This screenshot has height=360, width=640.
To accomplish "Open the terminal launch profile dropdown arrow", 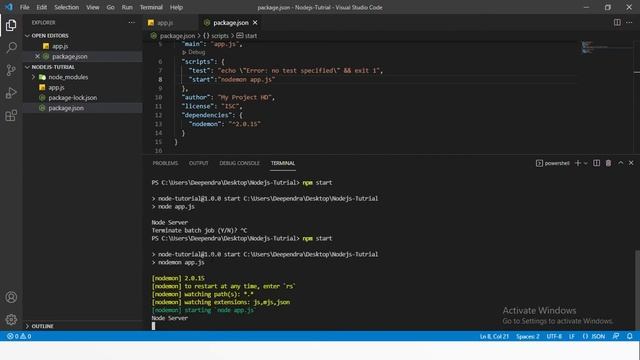I will [x=586, y=163].
